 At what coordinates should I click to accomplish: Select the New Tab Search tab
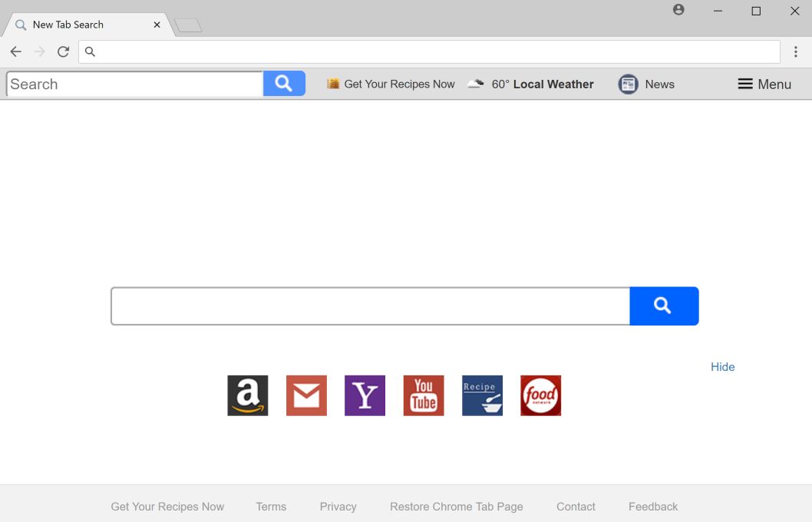pyautogui.click(x=77, y=24)
